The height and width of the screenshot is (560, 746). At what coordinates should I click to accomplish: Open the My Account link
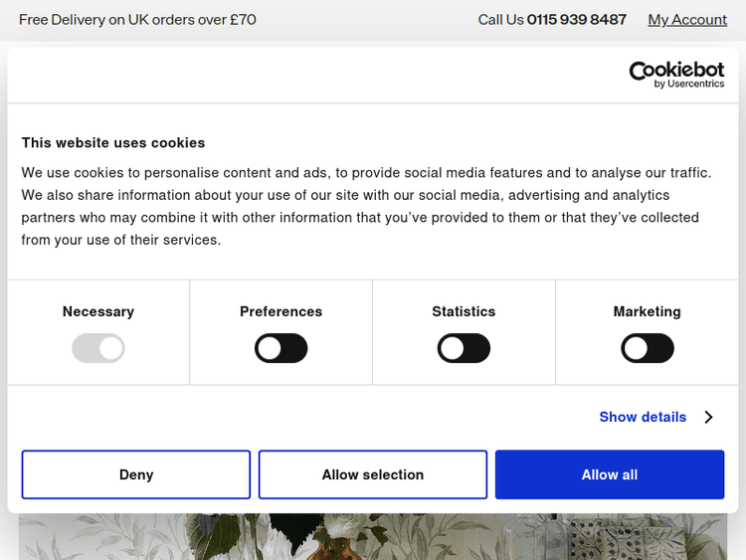[x=687, y=20]
